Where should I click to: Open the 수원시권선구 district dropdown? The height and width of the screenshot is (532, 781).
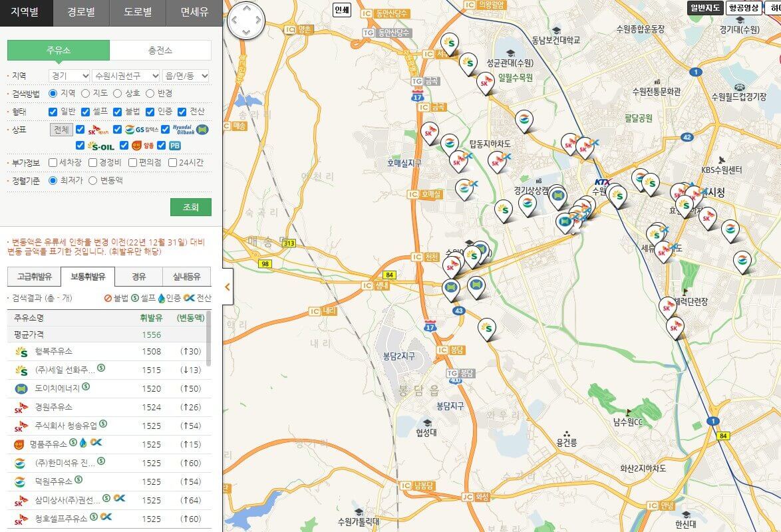point(126,76)
